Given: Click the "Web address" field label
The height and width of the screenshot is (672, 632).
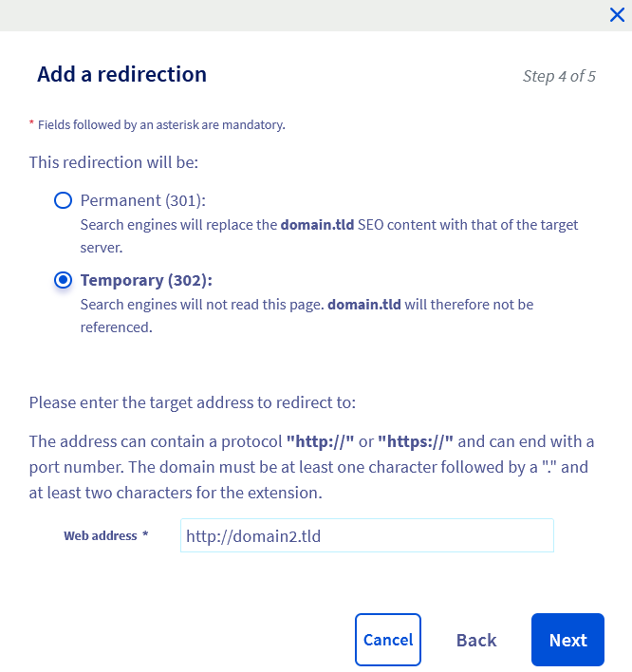Looking at the screenshot, I should click(101, 535).
